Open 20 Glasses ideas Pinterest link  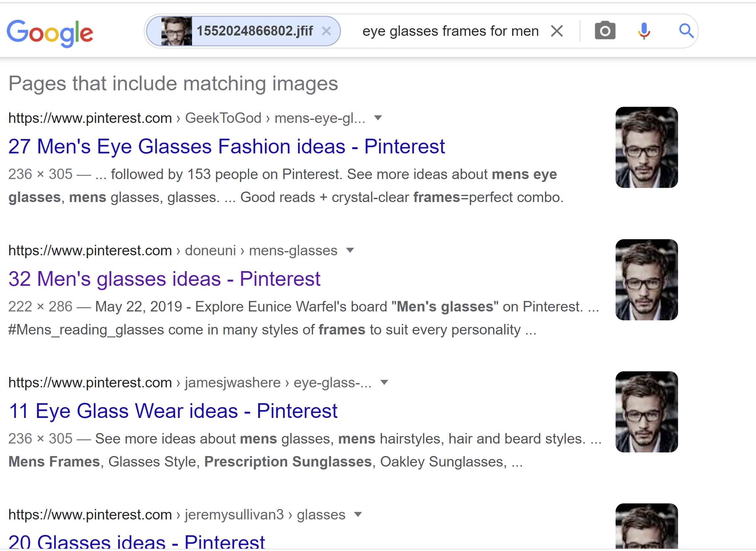pyautogui.click(x=136, y=541)
